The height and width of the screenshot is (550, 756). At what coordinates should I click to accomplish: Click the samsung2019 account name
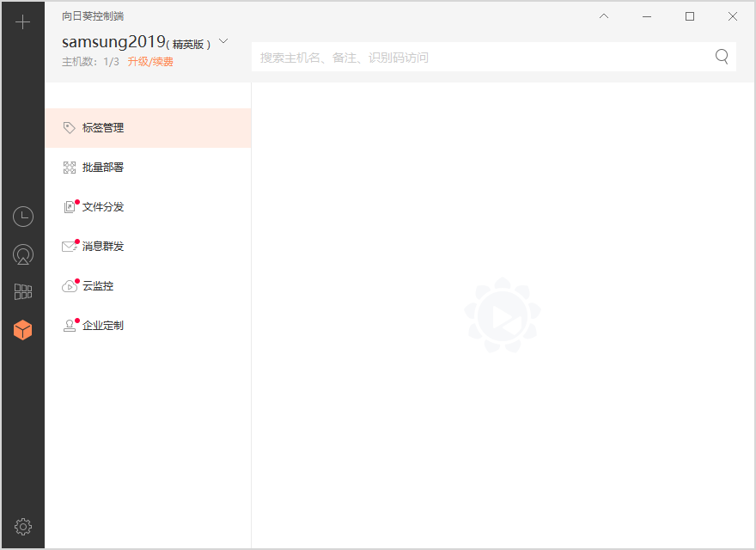(113, 42)
